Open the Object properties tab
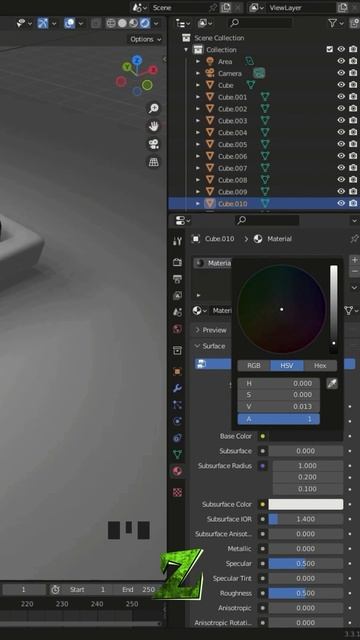The height and width of the screenshot is (640, 360). (177, 371)
